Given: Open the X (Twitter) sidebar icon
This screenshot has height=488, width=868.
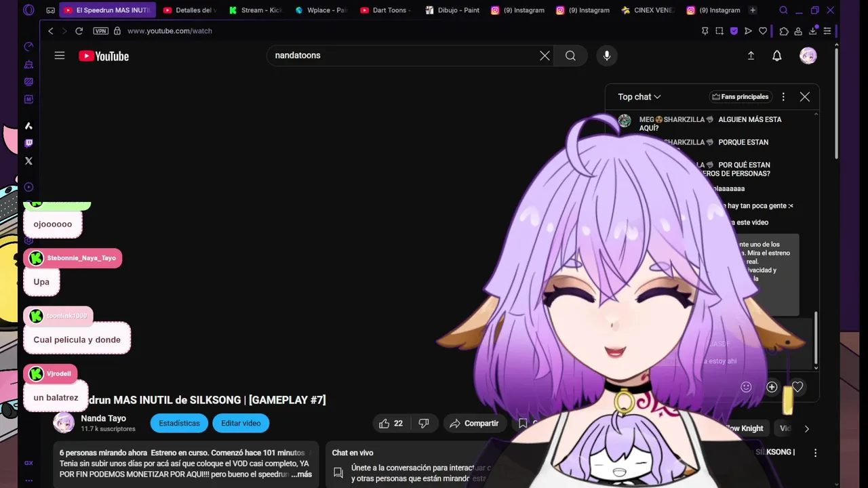Looking at the screenshot, I should (28, 161).
